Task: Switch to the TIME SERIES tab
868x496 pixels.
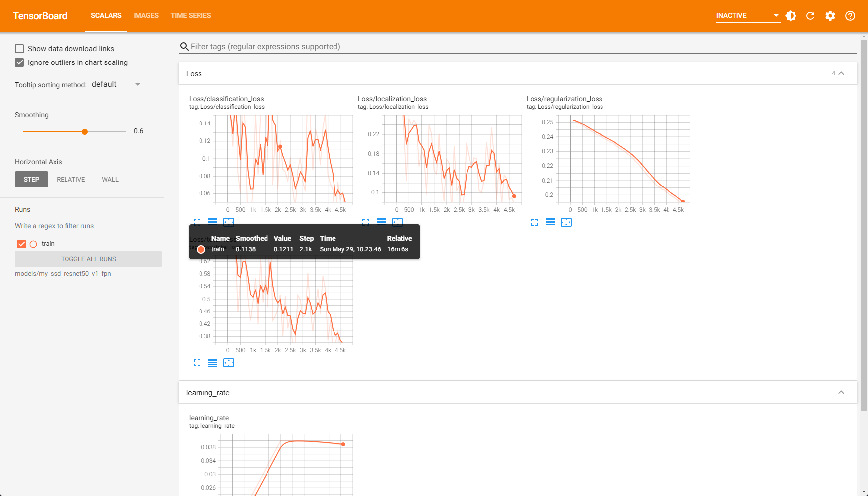Action: tap(191, 16)
